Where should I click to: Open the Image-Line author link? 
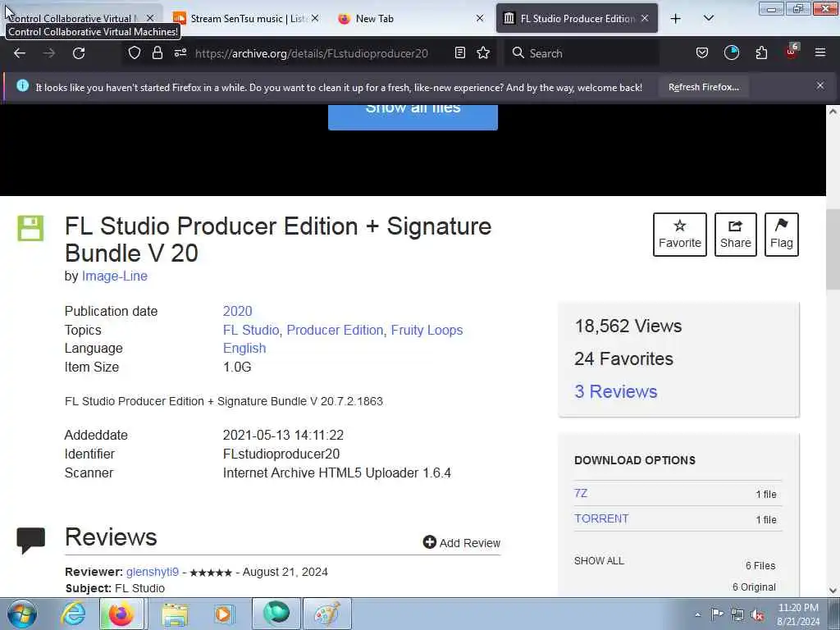tap(114, 276)
